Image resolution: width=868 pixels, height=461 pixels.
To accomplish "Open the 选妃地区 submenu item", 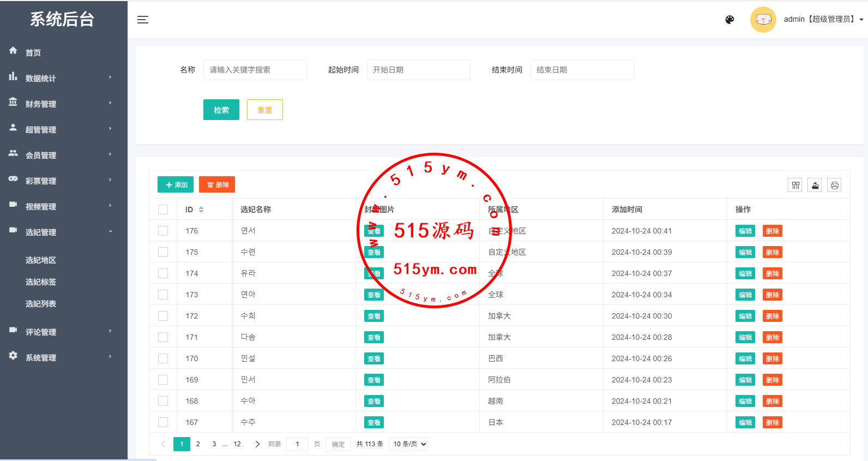I will click(41, 260).
